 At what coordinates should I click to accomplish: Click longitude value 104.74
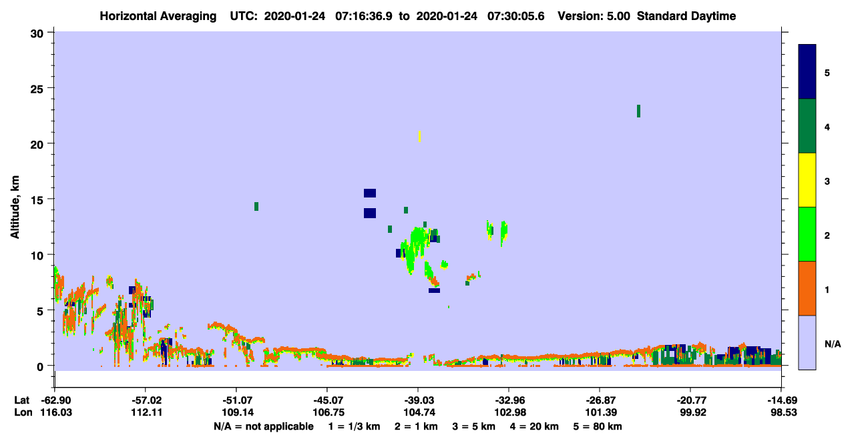tap(418, 412)
